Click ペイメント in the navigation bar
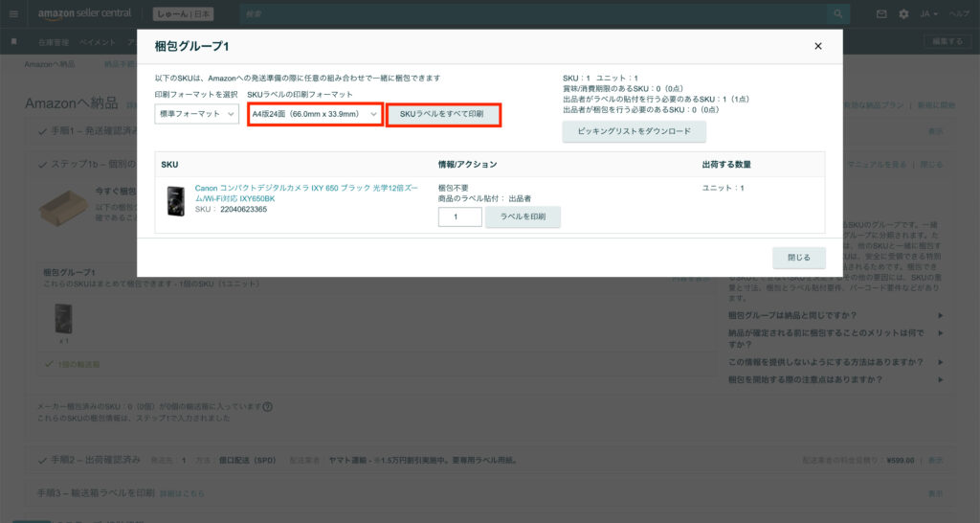 tap(98, 42)
